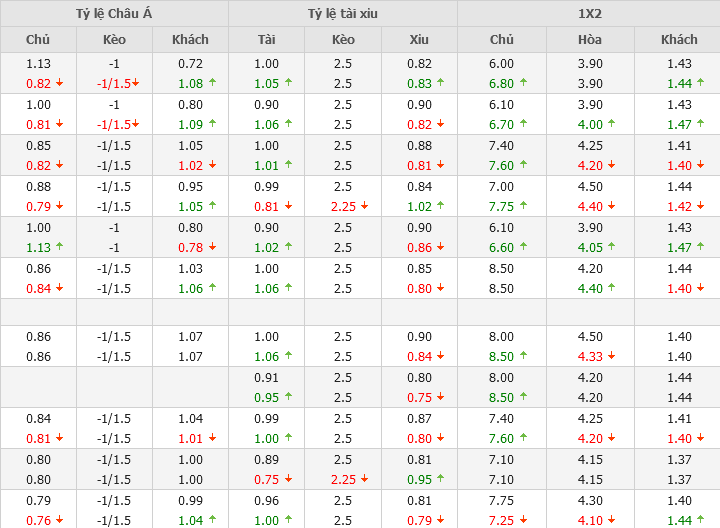The image size is (720, 528).
Task: Click the green up arrow beside 6.60
Action: 524,247
